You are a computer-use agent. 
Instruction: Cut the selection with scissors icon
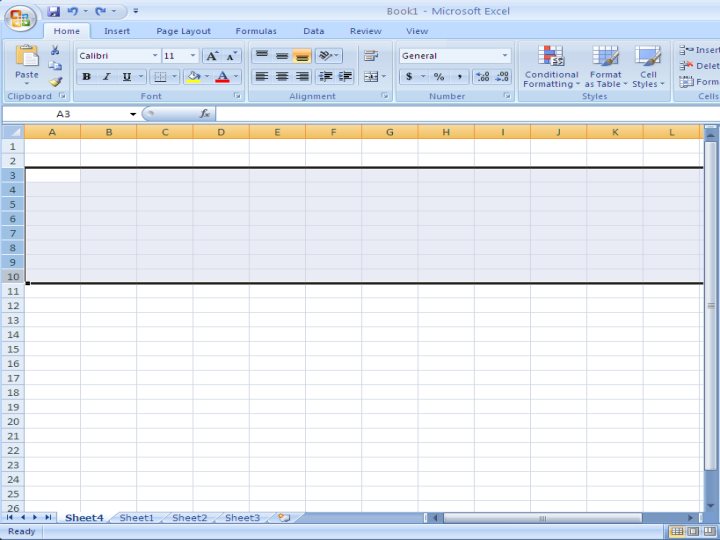click(x=55, y=50)
